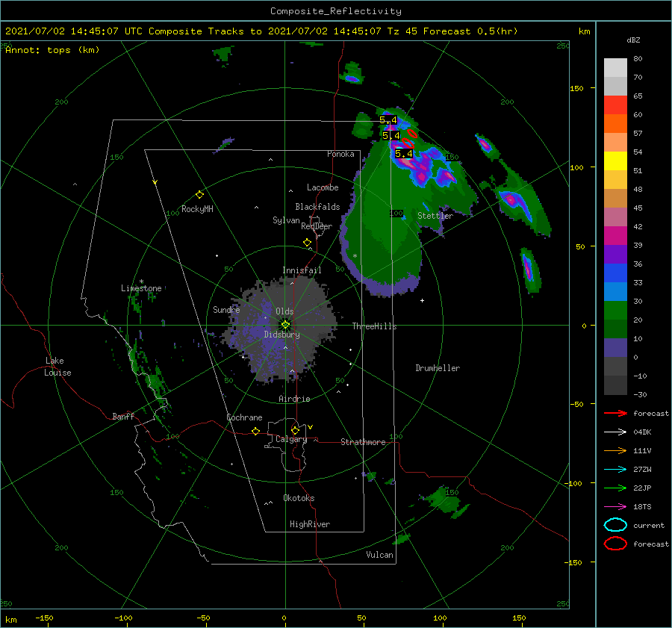Click the green 22JP arrow icon

coord(615,488)
